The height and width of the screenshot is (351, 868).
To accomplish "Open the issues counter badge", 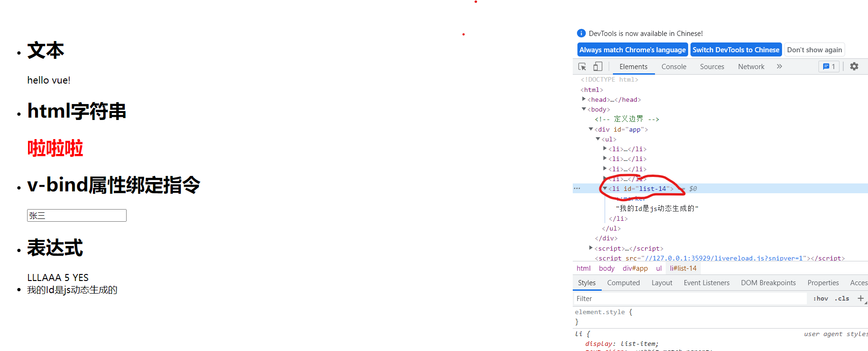I will pyautogui.click(x=829, y=67).
